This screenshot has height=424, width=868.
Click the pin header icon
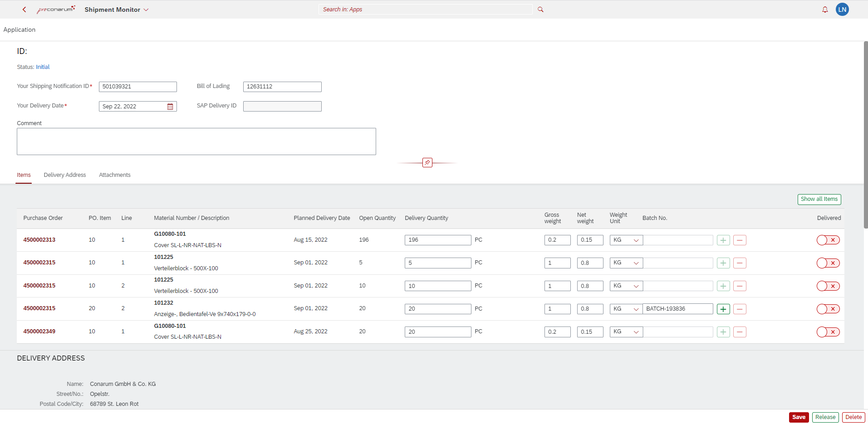[427, 163]
